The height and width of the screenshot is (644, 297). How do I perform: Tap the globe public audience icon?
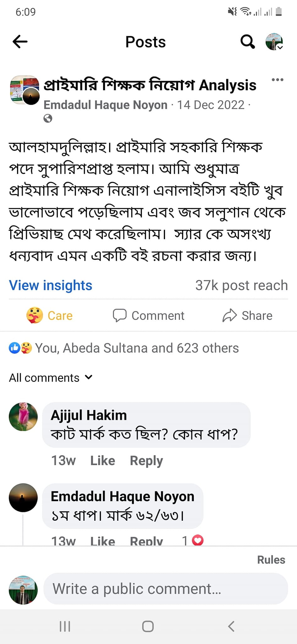pyautogui.click(x=48, y=119)
